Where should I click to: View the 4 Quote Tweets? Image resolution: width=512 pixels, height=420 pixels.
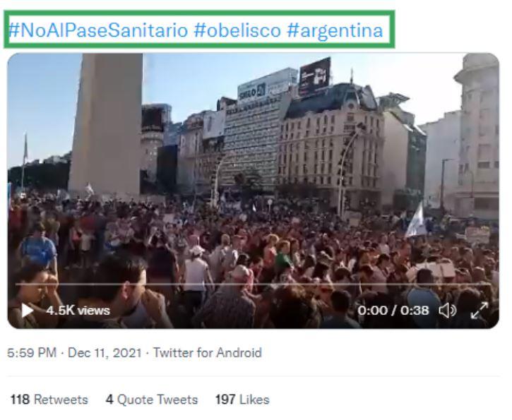click(x=152, y=400)
